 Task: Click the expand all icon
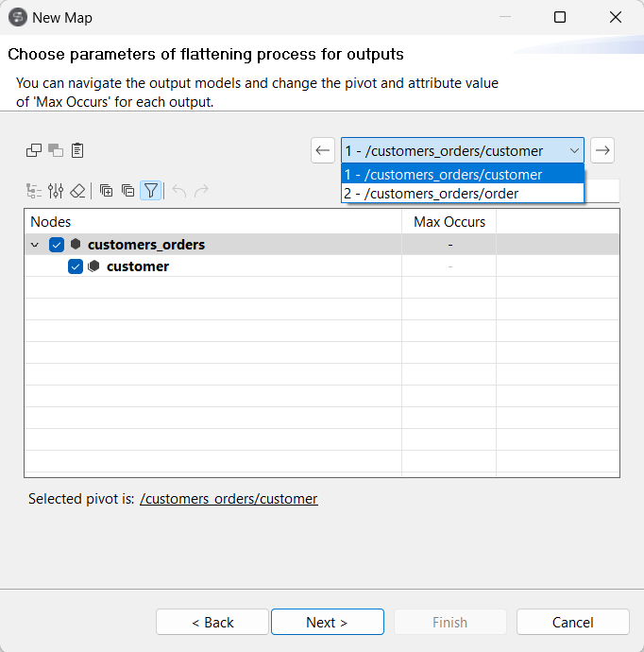tap(106, 191)
